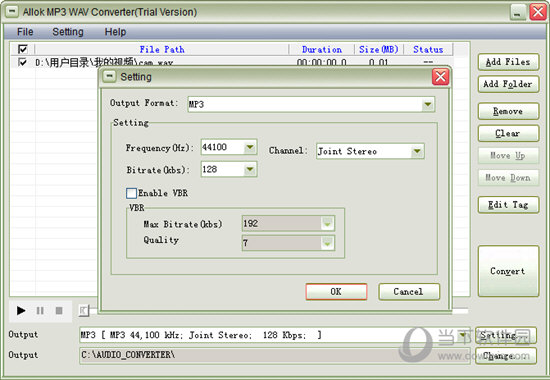550x380 pixels.
Task: Click the Clear button
Action: pos(508,133)
